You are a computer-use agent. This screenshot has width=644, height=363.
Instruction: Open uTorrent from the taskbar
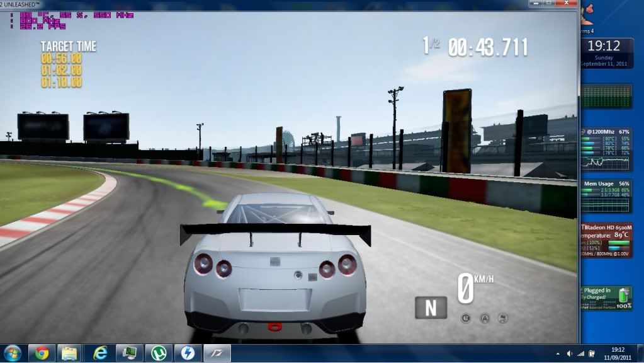point(159,353)
